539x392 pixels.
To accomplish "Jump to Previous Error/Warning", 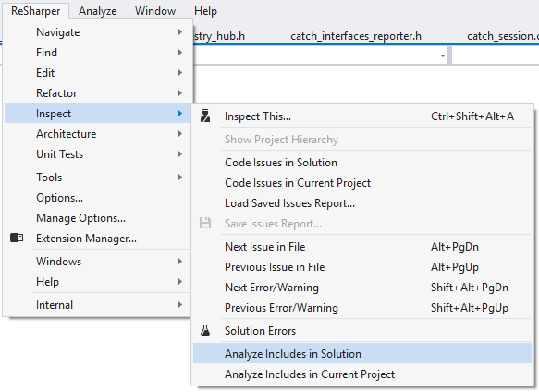I will (x=362, y=308).
